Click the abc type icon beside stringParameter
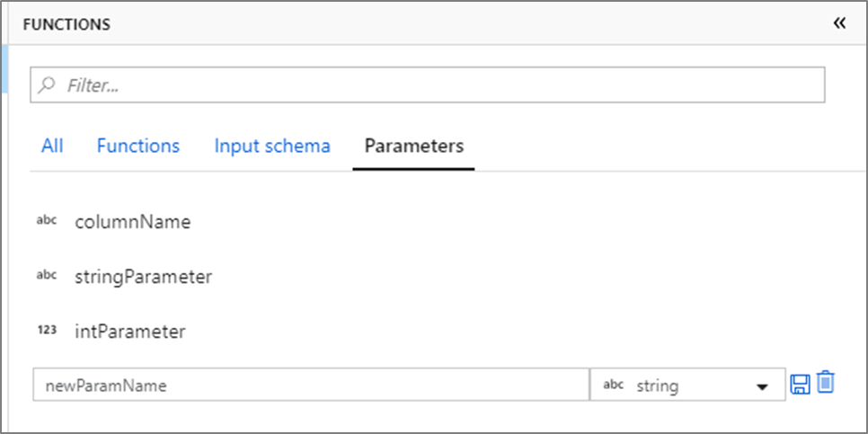Viewport: 868px width, 434px height. pos(47,275)
